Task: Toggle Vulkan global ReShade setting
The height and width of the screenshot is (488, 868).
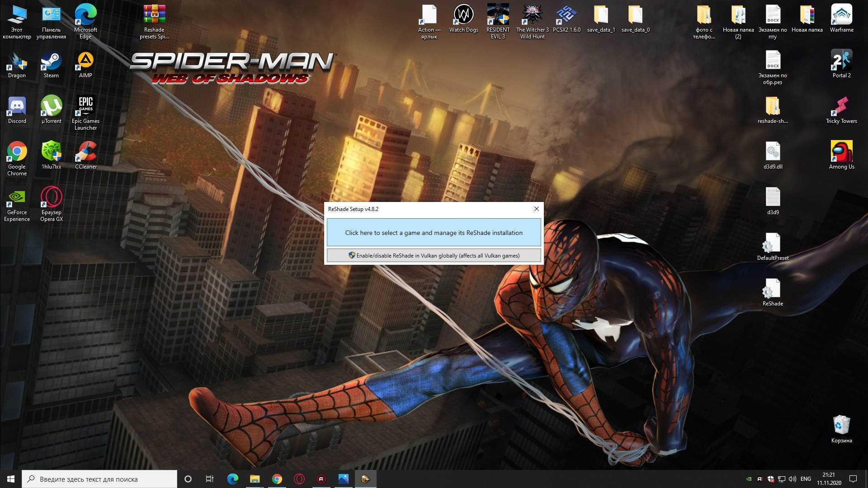Action: click(434, 255)
